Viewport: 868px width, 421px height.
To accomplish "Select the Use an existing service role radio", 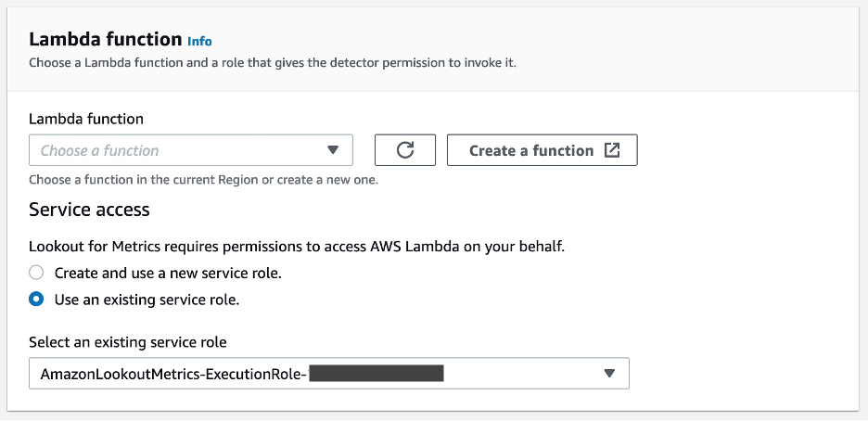I will point(36,300).
